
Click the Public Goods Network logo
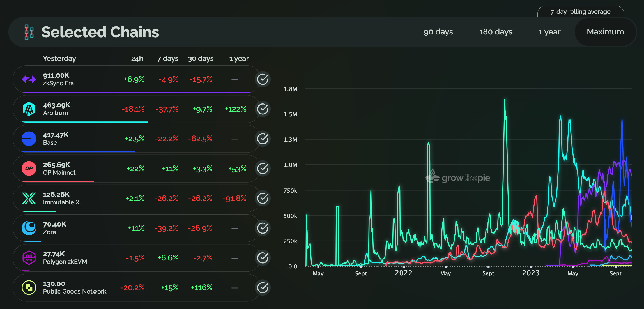point(29,287)
